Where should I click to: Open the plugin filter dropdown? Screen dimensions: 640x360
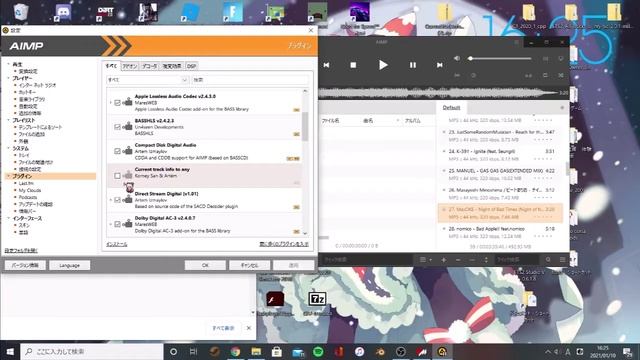[147, 80]
